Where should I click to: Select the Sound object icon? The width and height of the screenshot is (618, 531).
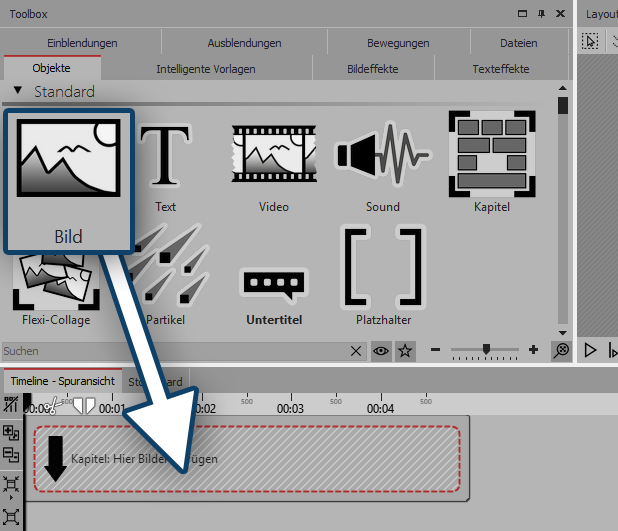tap(383, 154)
